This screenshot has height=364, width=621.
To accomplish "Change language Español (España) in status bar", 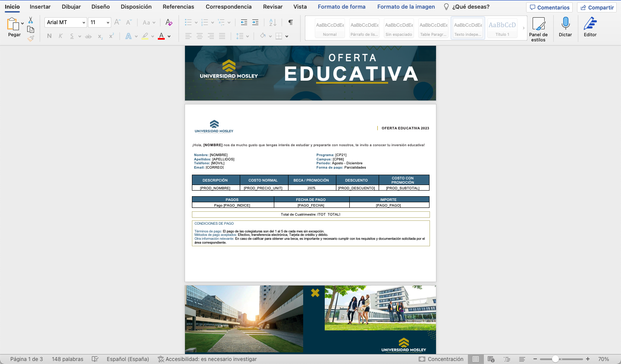I will (x=128, y=359).
